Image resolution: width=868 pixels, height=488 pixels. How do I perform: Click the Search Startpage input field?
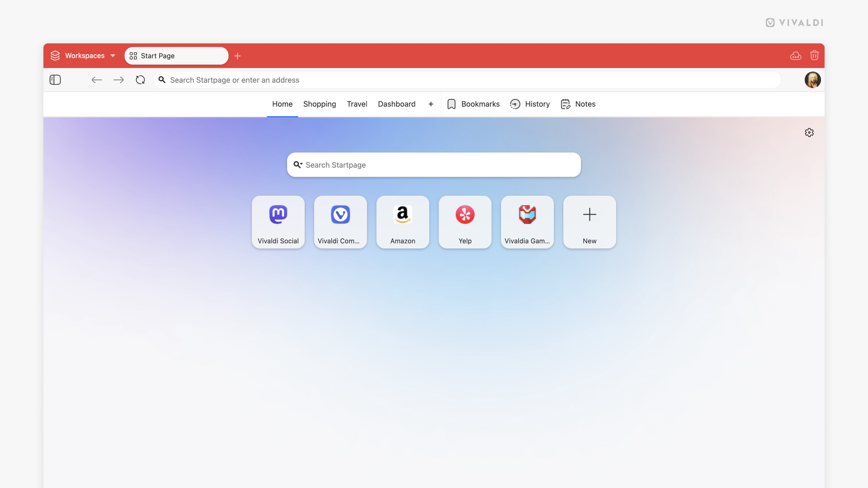[434, 164]
